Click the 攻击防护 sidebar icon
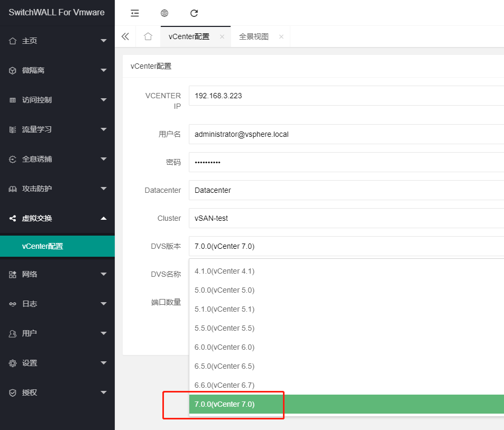This screenshot has height=430, width=504. pos(13,188)
